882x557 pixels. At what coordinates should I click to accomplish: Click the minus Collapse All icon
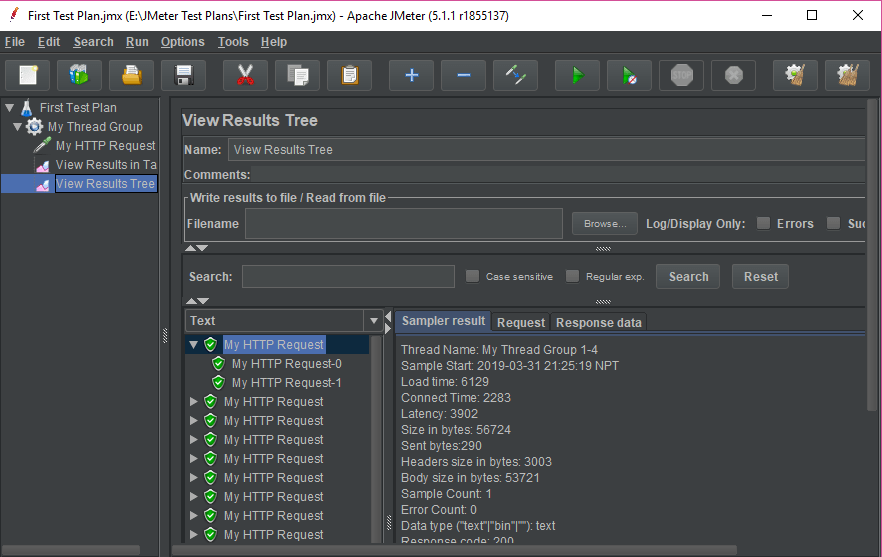[464, 75]
